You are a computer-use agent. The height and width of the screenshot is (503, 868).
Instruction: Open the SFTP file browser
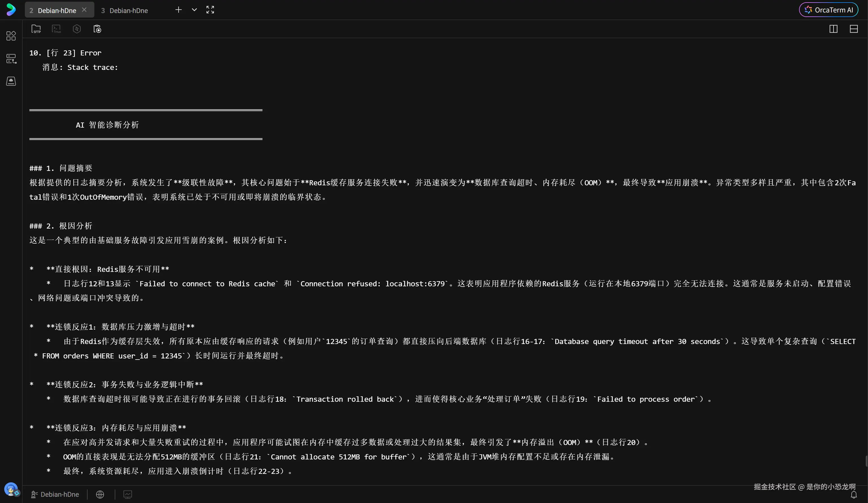pos(36,29)
